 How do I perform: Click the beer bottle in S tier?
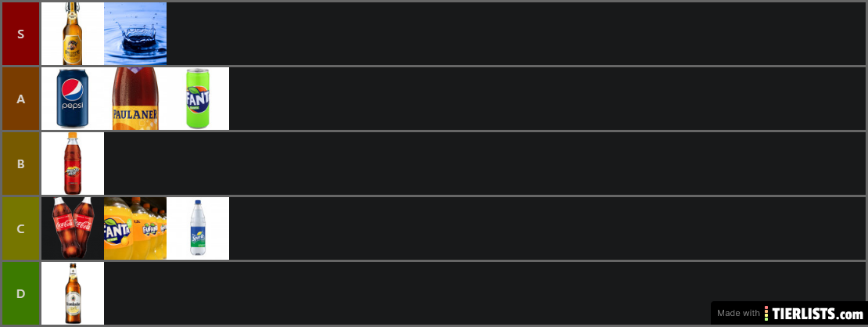click(73, 34)
